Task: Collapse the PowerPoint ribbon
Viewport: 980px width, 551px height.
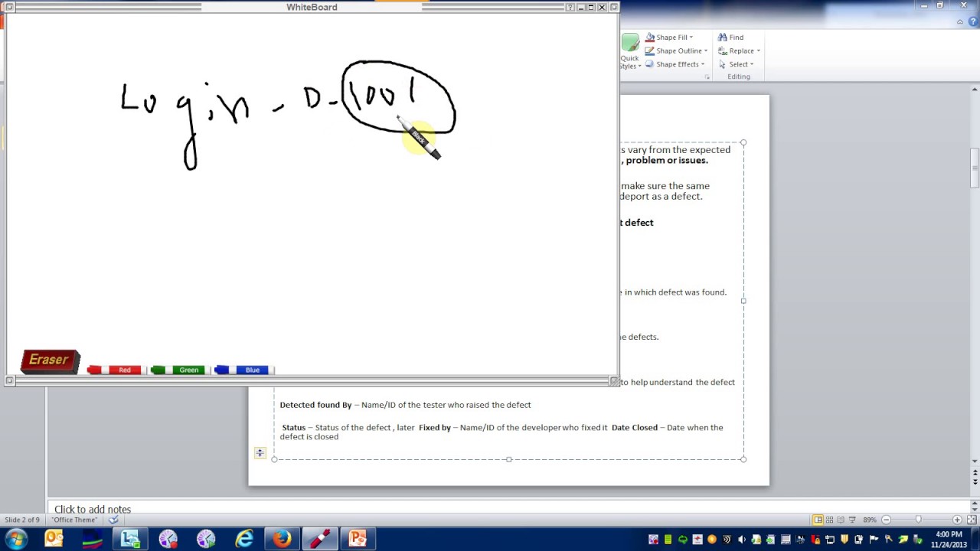Action: (x=961, y=21)
